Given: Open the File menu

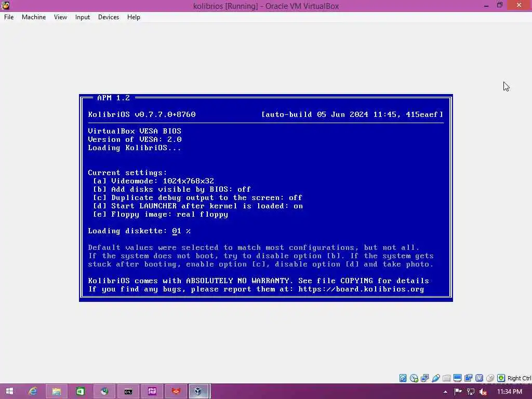Looking at the screenshot, I should 9,17.
